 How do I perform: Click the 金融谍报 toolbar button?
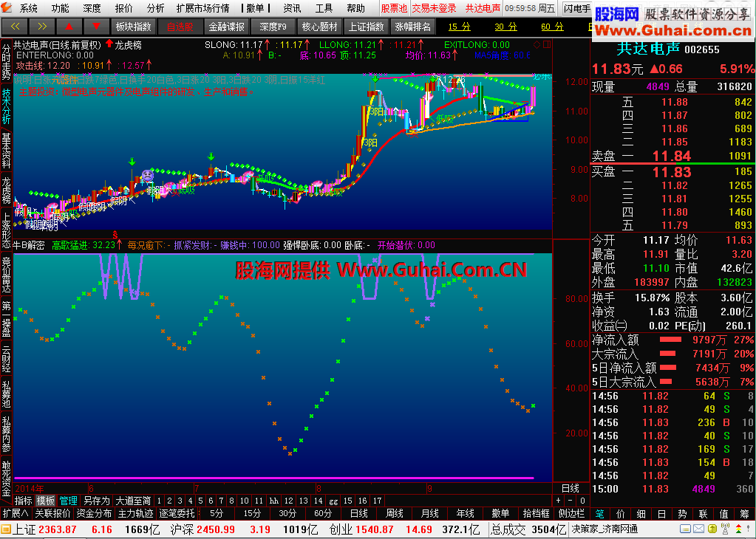[x=226, y=27]
